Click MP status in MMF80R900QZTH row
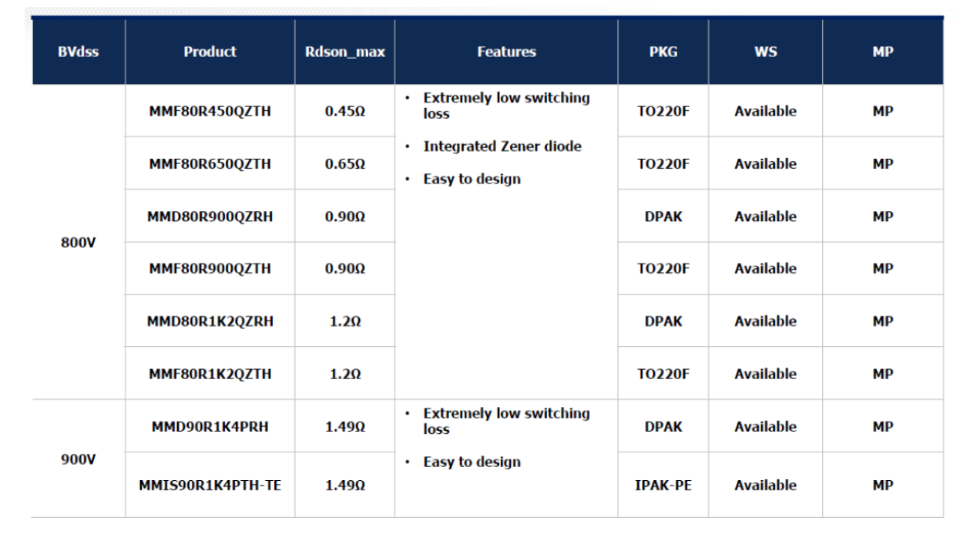This screenshot has height=541, width=980. point(882,269)
